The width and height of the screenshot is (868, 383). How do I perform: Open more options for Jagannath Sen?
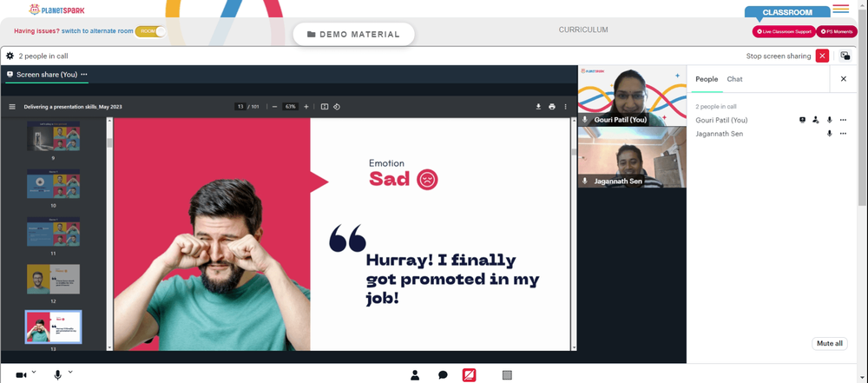point(843,134)
